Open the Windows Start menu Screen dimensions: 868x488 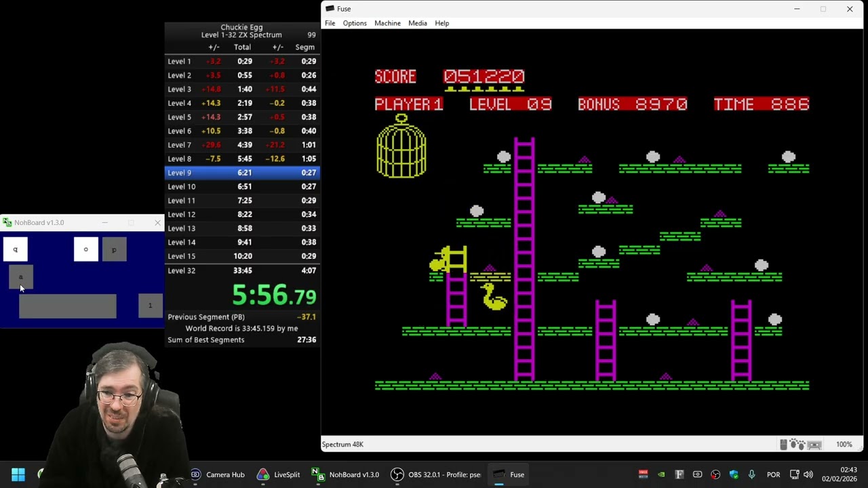click(x=18, y=474)
